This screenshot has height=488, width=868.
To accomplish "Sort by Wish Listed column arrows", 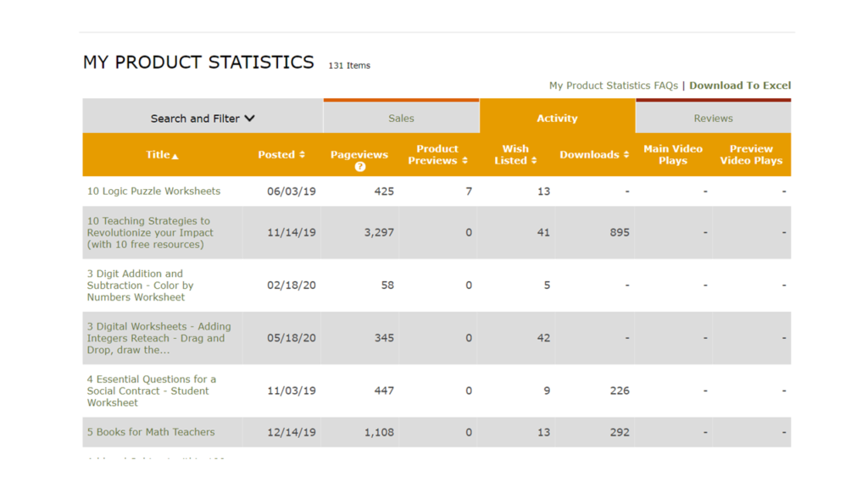I will pyautogui.click(x=533, y=161).
